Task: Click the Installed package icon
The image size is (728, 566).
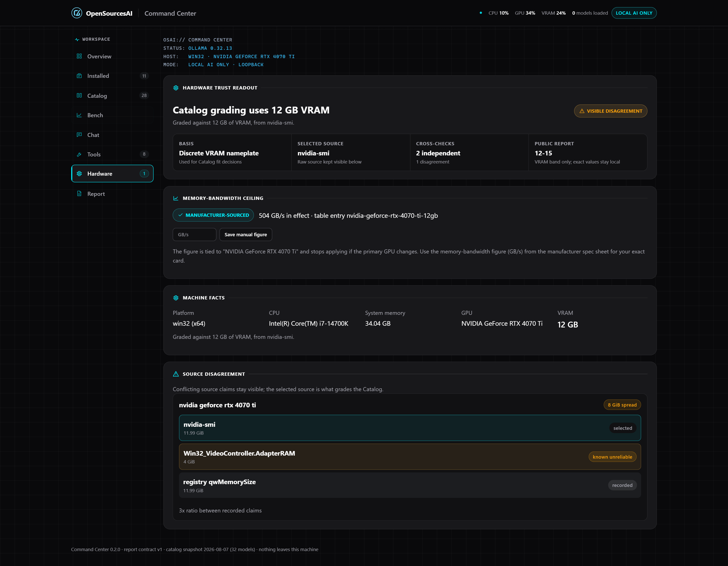Action: click(x=79, y=76)
